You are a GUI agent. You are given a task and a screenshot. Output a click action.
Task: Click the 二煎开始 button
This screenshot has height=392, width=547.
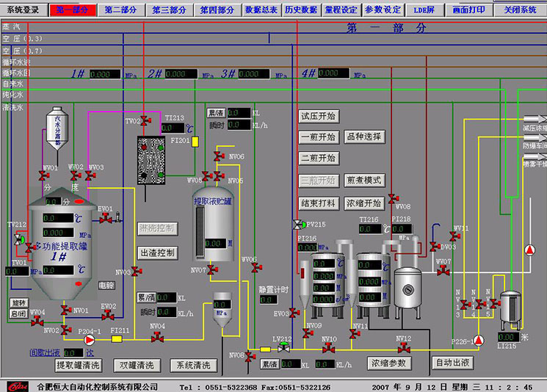coord(319,158)
